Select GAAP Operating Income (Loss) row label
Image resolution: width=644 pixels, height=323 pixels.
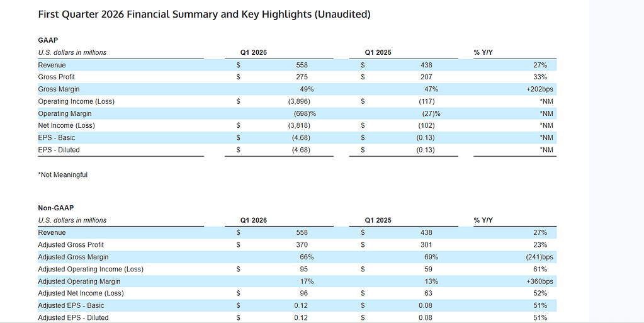(x=76, y=101)
